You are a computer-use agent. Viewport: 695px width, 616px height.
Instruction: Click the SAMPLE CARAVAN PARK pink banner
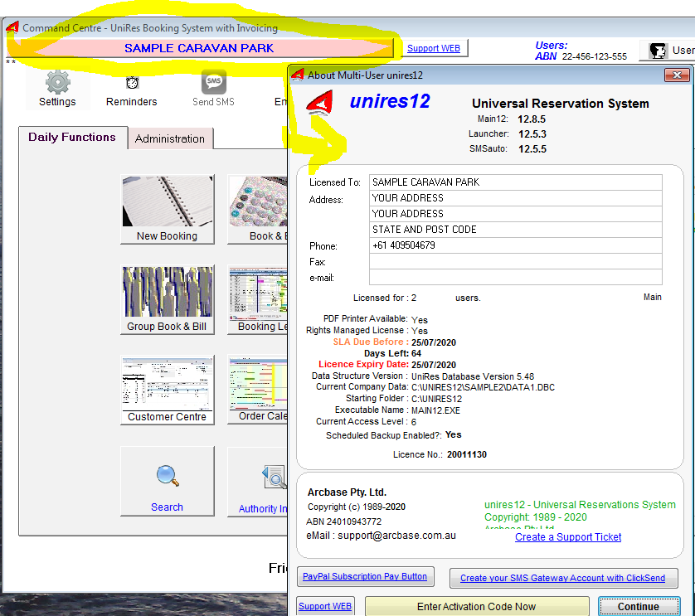click(199, 48)
